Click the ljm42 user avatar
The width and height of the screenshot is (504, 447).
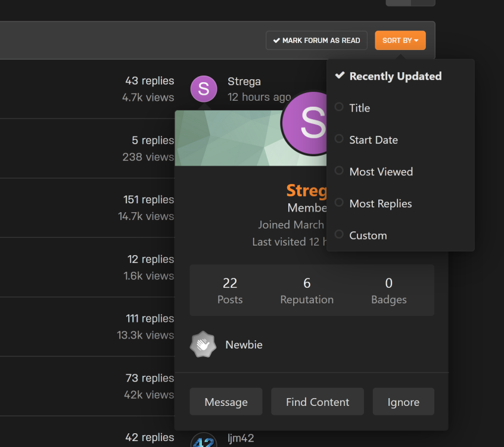click(204, 440)
